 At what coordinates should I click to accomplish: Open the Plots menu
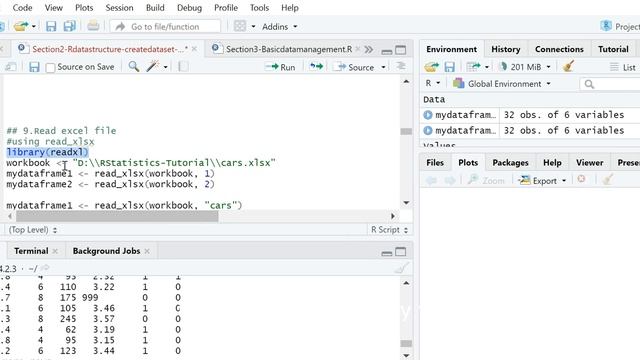84,8
